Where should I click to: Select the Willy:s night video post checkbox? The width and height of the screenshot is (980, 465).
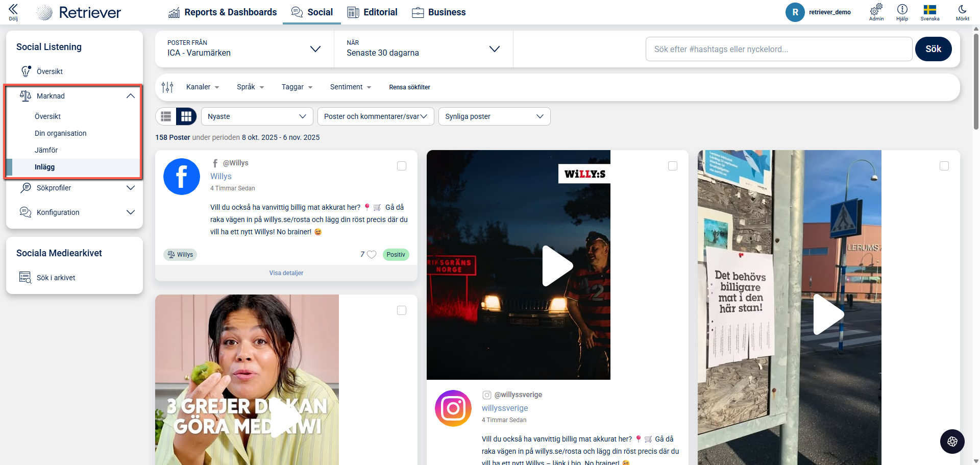coord(673,166)
